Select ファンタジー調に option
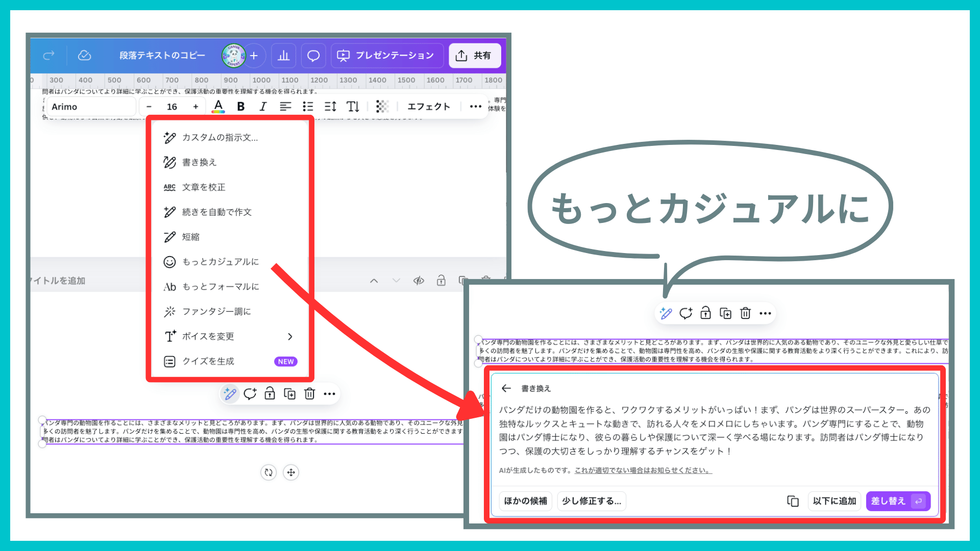This screenshot has width=980, height=551. pos(230,311)
